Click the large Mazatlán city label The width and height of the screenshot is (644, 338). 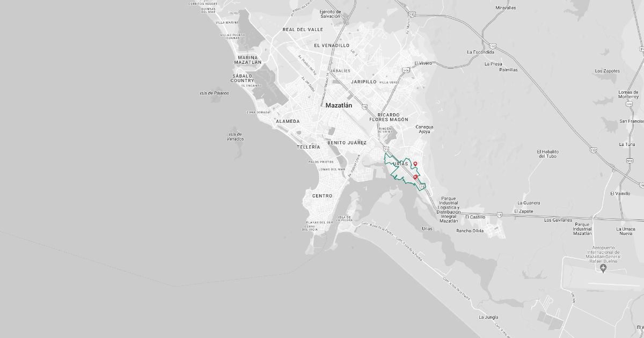(x=339, y=106)
